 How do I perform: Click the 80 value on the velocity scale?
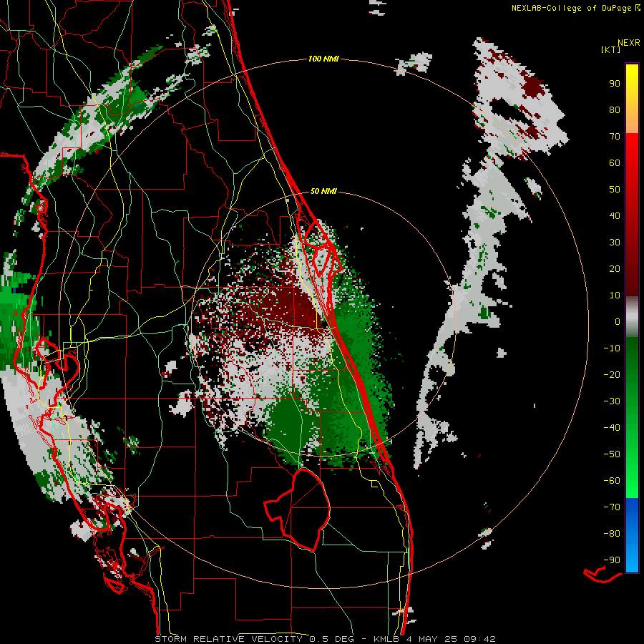point(615,110)
